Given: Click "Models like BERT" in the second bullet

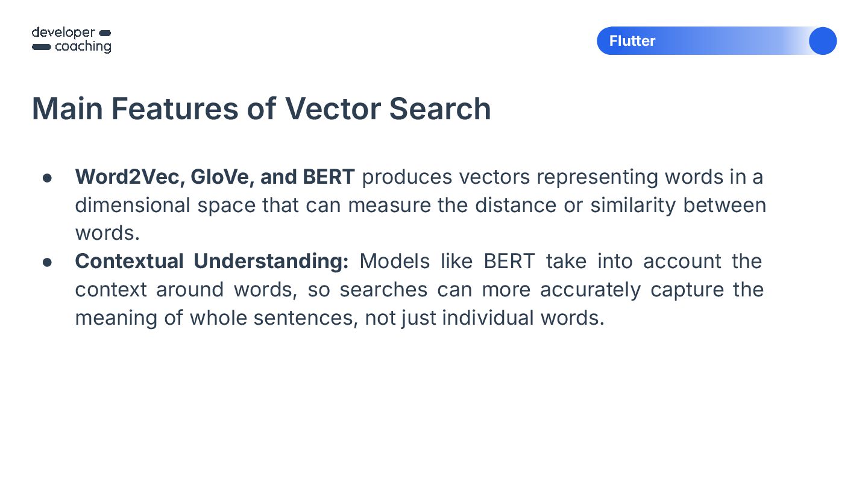Looking at the screenshot, I should tap(447, 261).
